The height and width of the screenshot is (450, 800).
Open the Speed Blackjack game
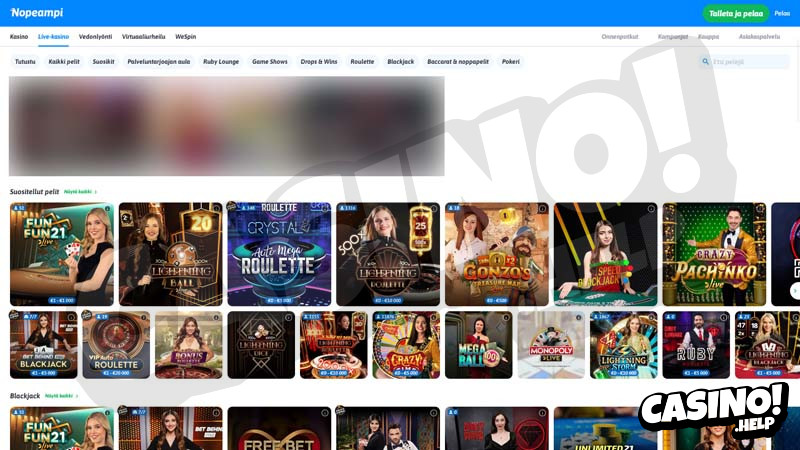[606, 254]
